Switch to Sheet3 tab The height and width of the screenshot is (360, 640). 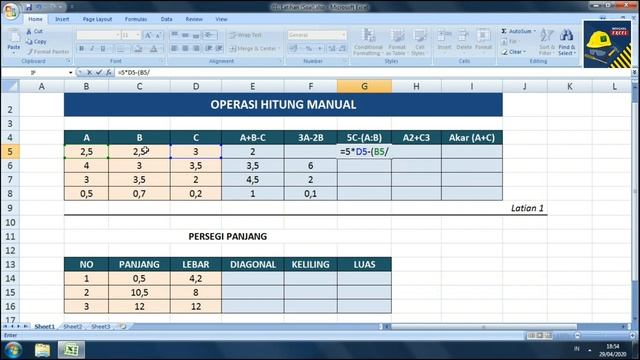pos(101,327)
